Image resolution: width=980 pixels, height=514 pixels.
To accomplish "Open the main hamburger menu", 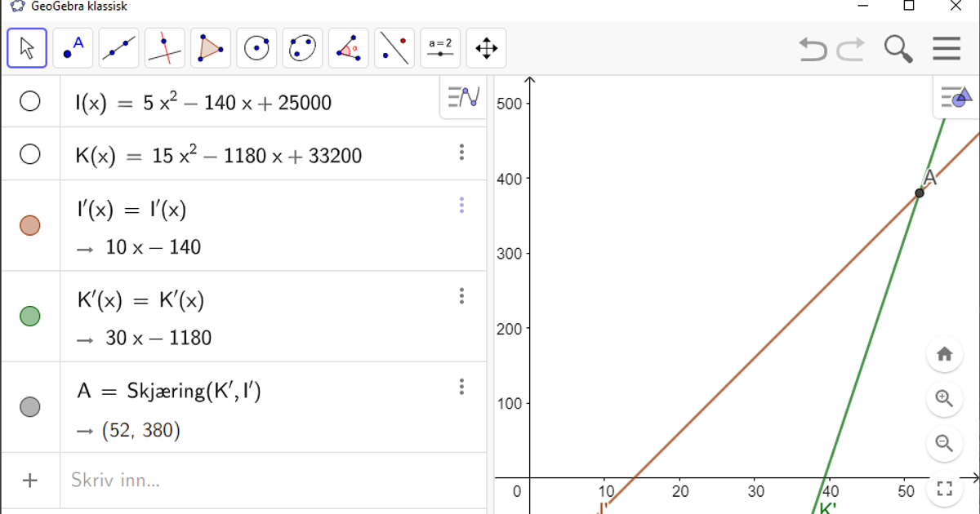I will coord(946,49).
